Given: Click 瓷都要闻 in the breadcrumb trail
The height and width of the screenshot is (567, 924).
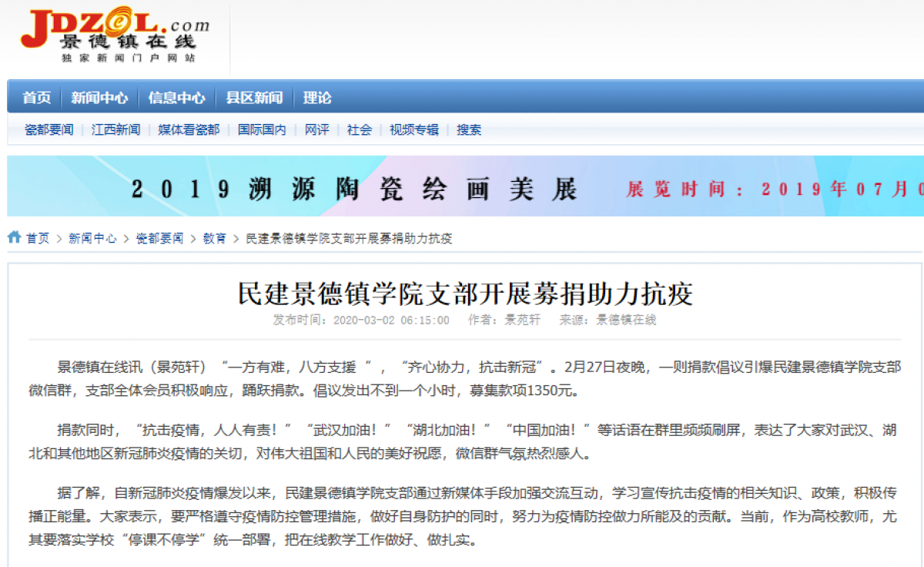Looking at the screenshot, I should tap(160, 239).
